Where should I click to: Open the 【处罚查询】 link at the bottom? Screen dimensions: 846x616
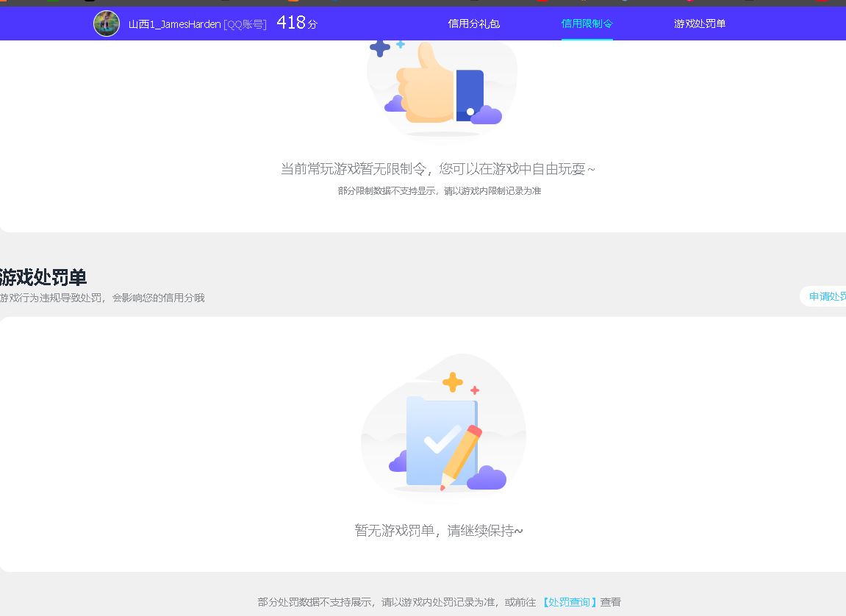(568, 602)
